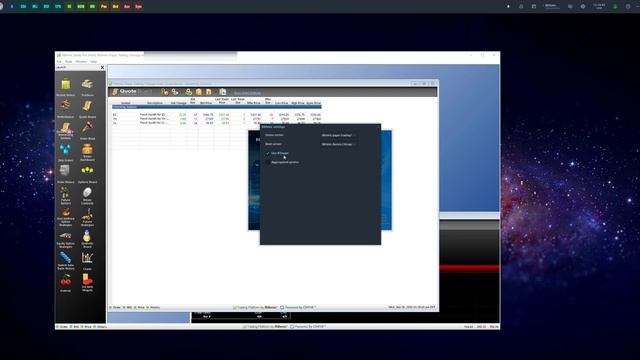This screenshot has width=640, height=360.
Task: Expand the first dropdown in settings dialog
Action: point(338,135)
